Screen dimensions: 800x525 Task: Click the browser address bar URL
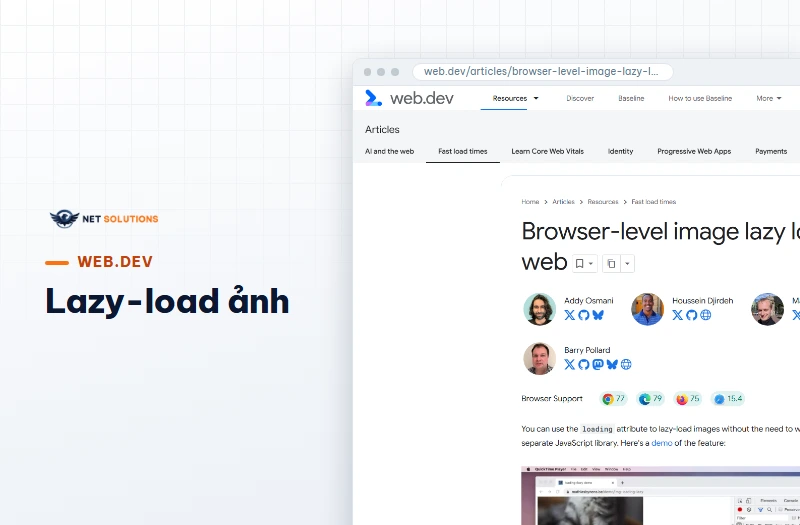(x=541, y=72)
